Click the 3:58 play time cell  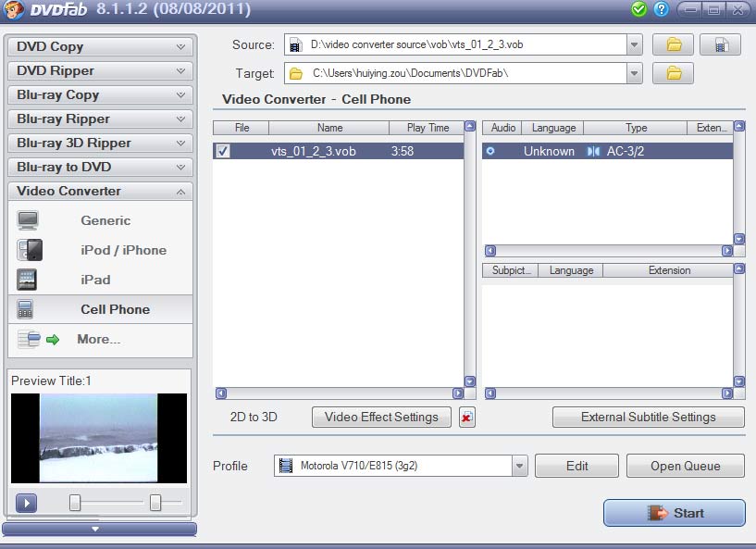[x=403, y=152]
